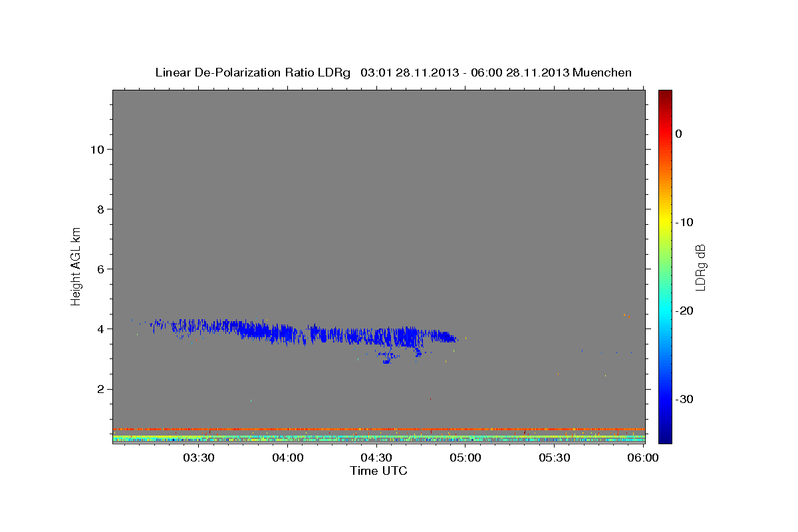Click the 04:30 time tick label
Viewport: 798px width, 532px height.
click(376, 458)
